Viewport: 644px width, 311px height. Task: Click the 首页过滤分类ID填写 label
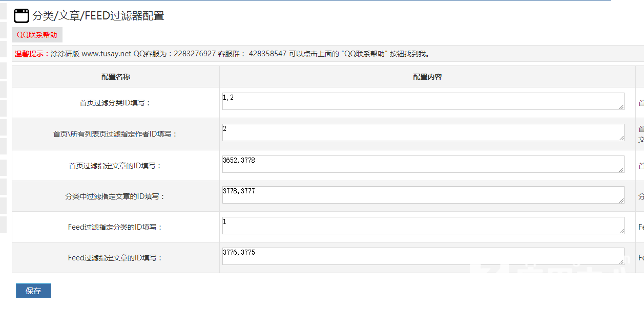pos(115,103)
